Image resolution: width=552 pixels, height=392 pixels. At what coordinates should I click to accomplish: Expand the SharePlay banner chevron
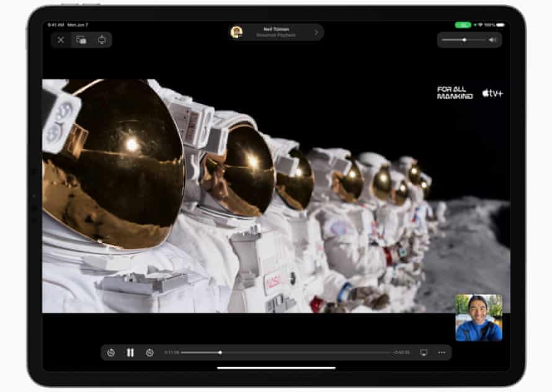(x=316, y=32)
